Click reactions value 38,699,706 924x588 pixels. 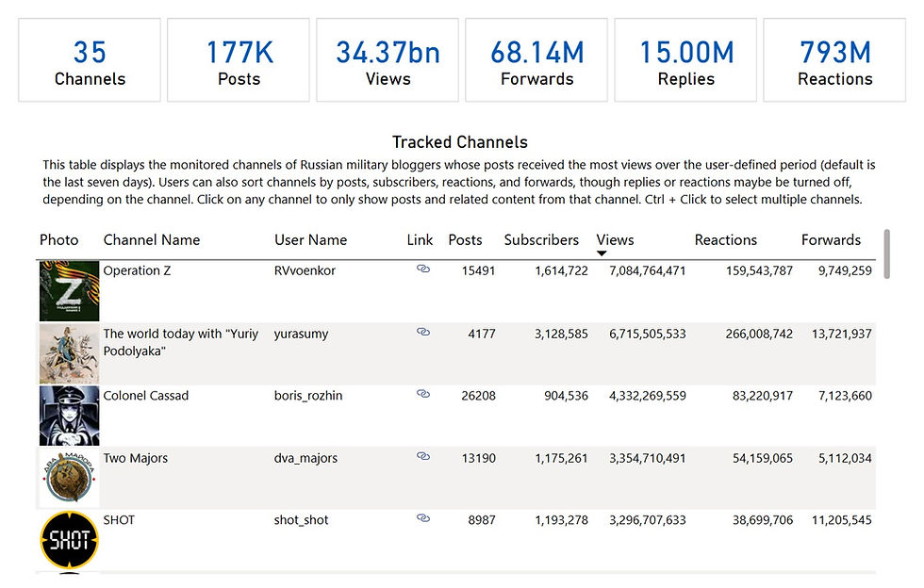763,520
